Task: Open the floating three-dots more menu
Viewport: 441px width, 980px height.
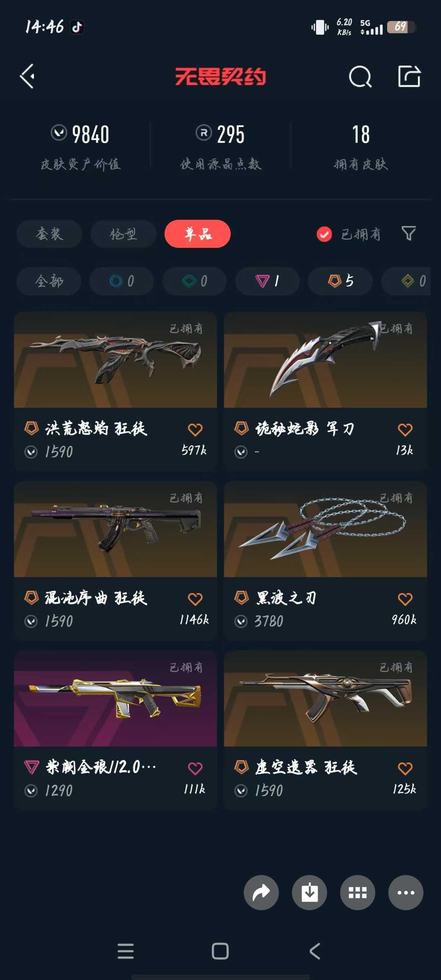Action: point(406,893)
